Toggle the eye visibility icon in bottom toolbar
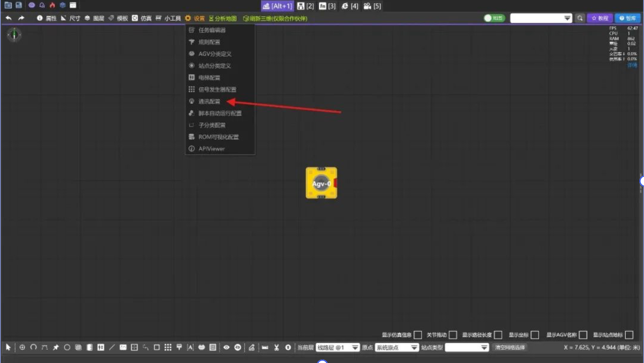Screen dimensions: 644x363 pos(226,347)
